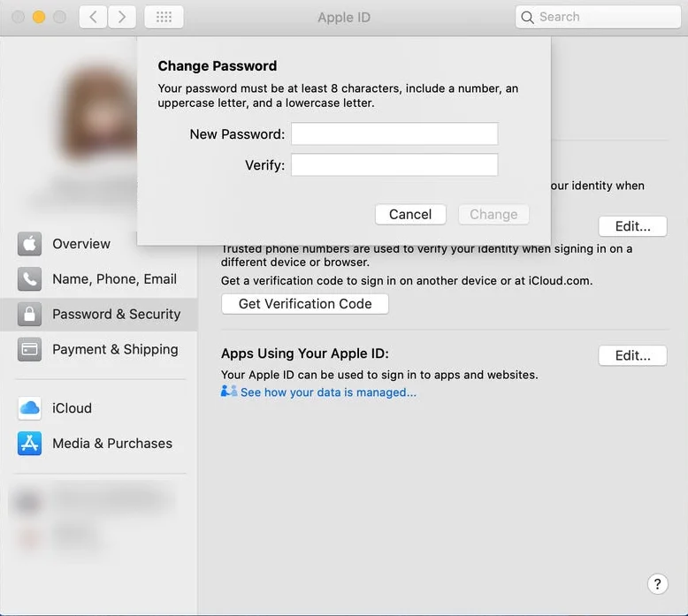Open help with the question mark button
Image resolution: width=688 pixels, height=616 pixels.
coord(657,584)
